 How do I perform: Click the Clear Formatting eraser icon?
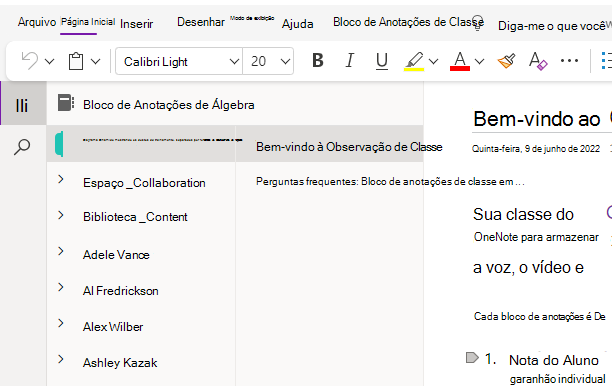point(538,61)
